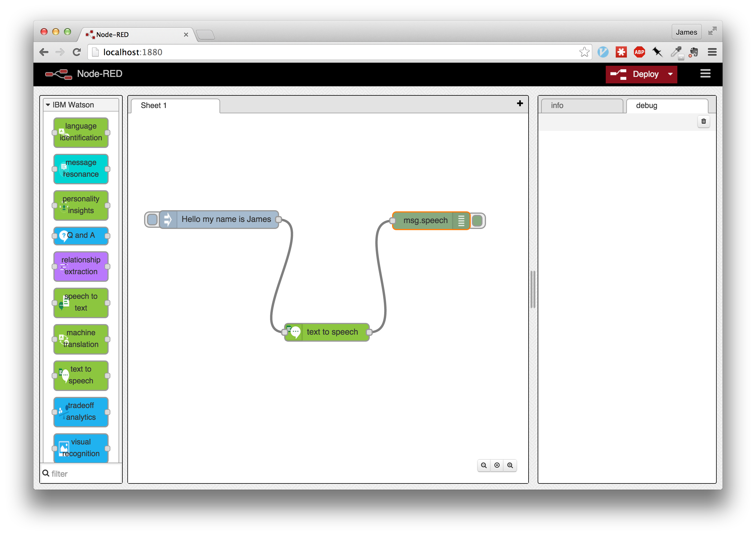The image size is (756, 536).
Task: Open the eyedropper extension
Action: tap(676, 52)
